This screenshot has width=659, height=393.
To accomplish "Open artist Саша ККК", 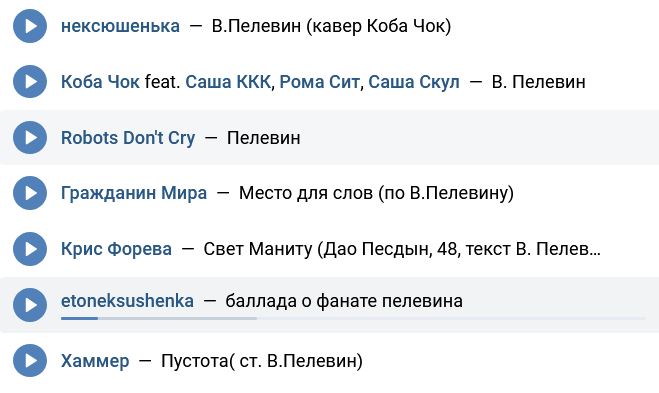I will point(228,82).
